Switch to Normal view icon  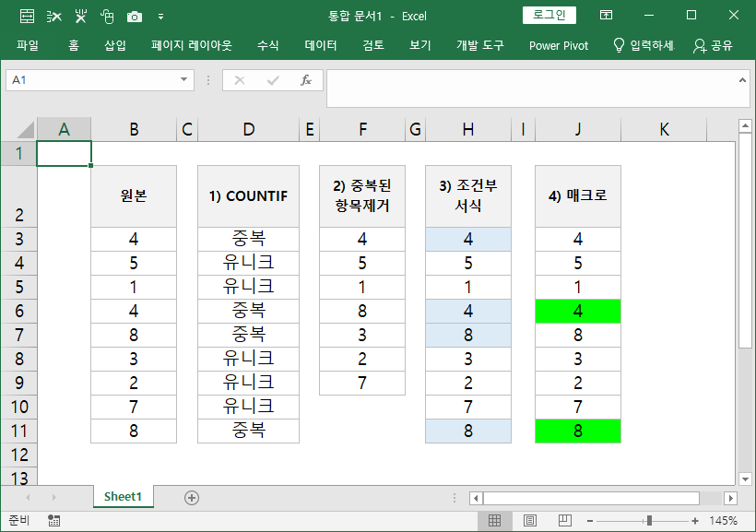click(495, 521)
